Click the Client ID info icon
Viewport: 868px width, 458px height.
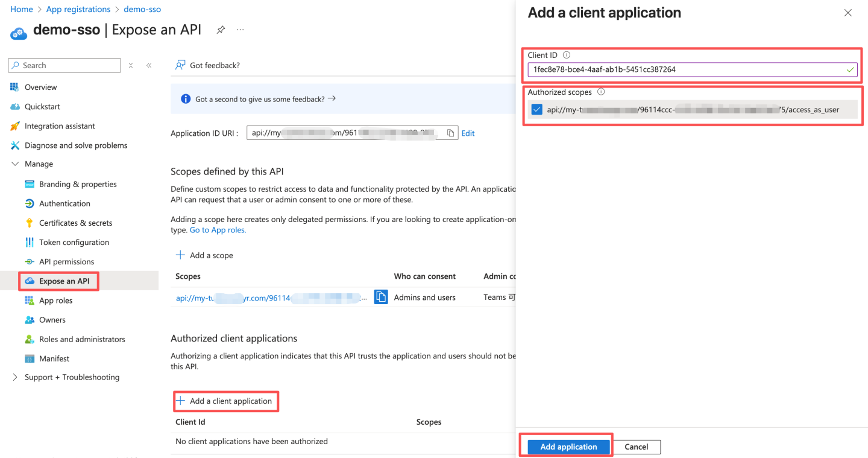click(566, 55)
